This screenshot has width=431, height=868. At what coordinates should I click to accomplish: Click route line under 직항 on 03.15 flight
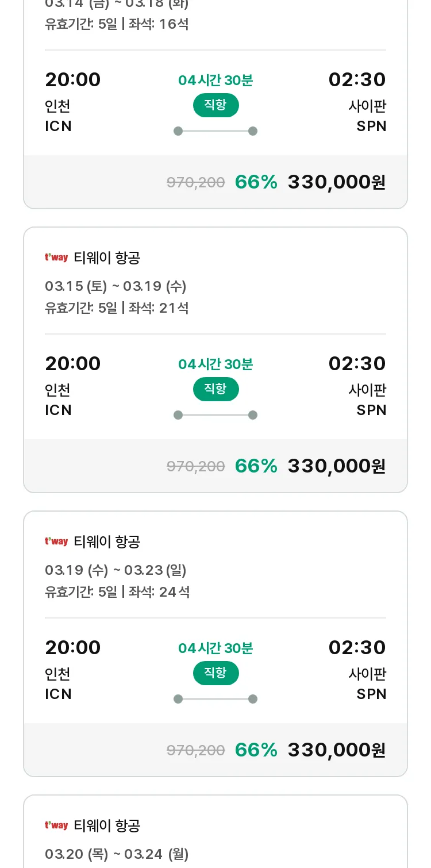coord(215,415)
